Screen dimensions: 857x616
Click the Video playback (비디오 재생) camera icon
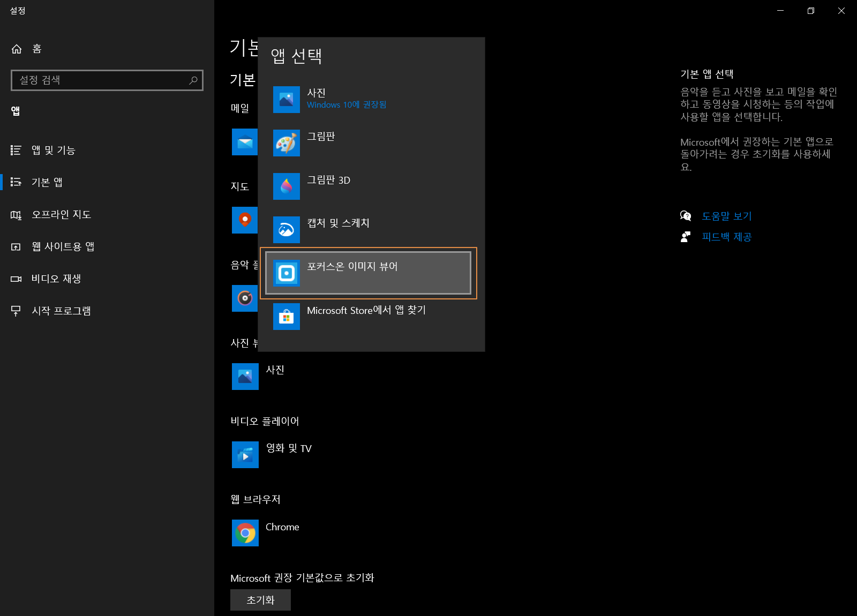tap(16, 279)
